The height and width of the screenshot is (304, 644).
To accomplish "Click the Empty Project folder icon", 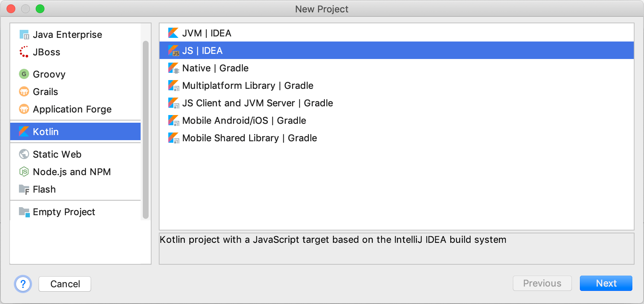I will pos(24,212).
